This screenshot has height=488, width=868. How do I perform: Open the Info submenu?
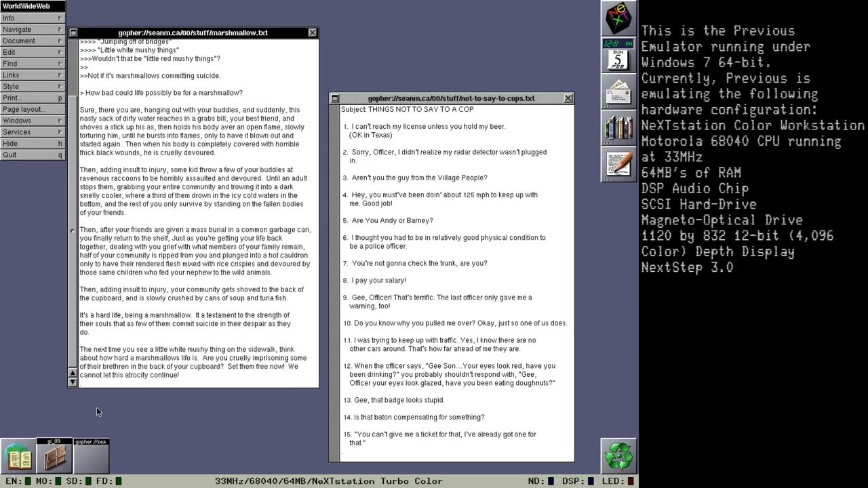click(33, 18)
